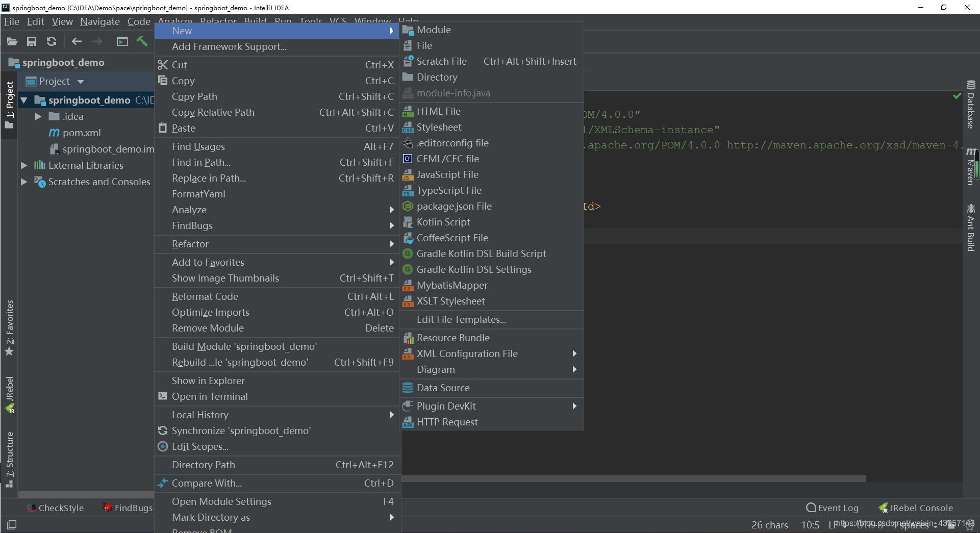Select Copy Relative Path menu entry
This screenshot has width=980, height=533.
pyautogui.click(x=277, y=113)
